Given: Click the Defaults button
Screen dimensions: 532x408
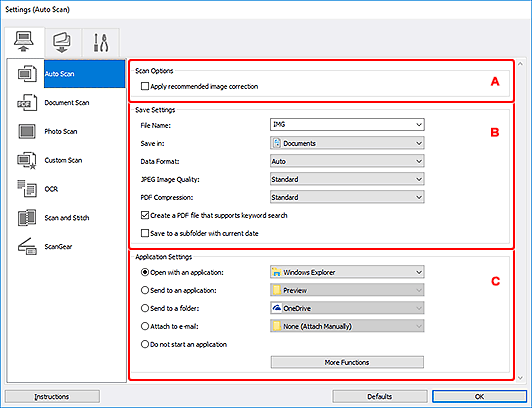Looking at the screenshot, I should click(x=380, y=396).
